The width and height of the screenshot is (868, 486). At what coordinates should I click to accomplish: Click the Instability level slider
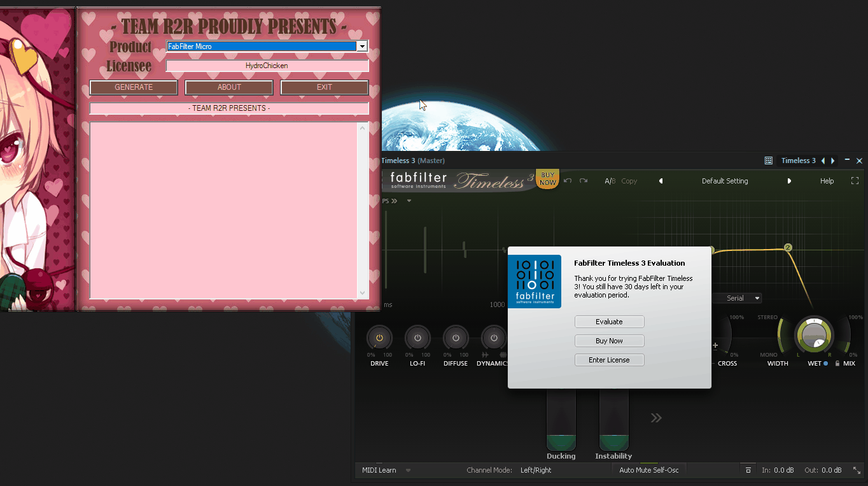[x=613, y=419]
